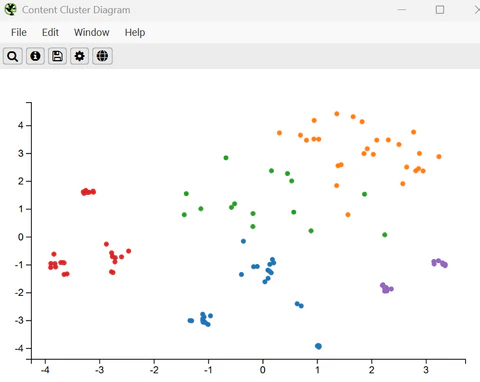Select the isolated green dot near y=3
The image size is (480, 382).
tap(226, 158)
